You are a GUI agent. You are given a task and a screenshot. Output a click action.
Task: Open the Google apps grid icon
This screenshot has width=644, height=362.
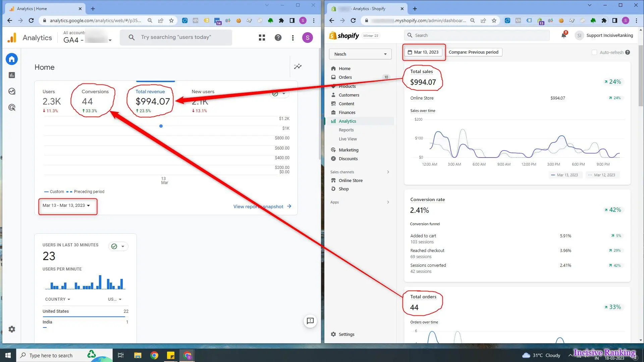[262, 38]
